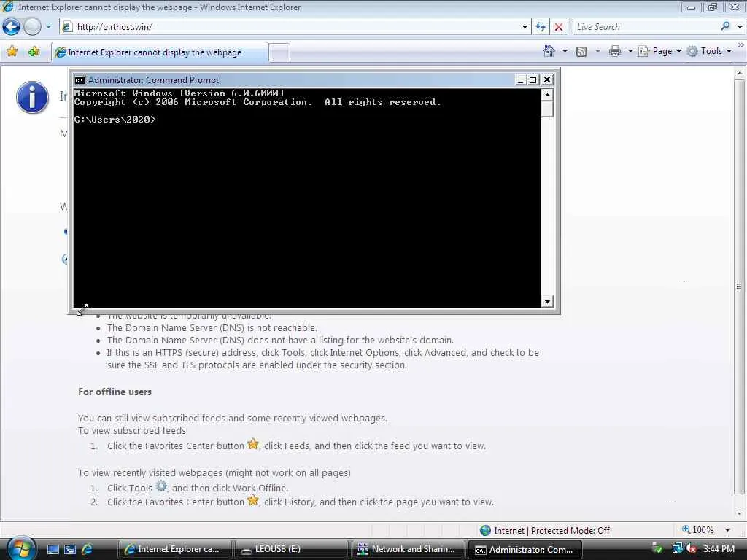Click the Refresh page icon
Viewport: 747px width, 560px height.
[541, 27]
